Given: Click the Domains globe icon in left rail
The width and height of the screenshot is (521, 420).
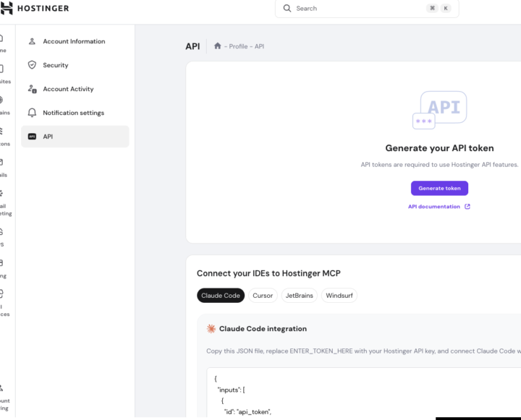Looking at the screenshot, I should click(x=1, y=100).
